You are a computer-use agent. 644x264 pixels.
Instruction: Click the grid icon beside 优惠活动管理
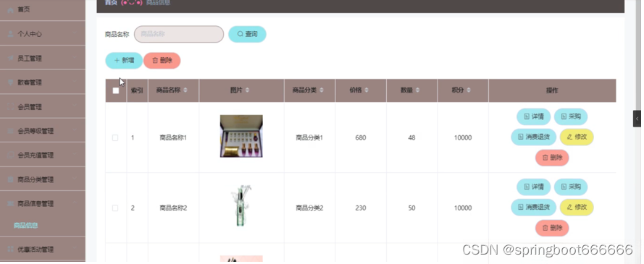pyautogui.click(x=10, y=250)
